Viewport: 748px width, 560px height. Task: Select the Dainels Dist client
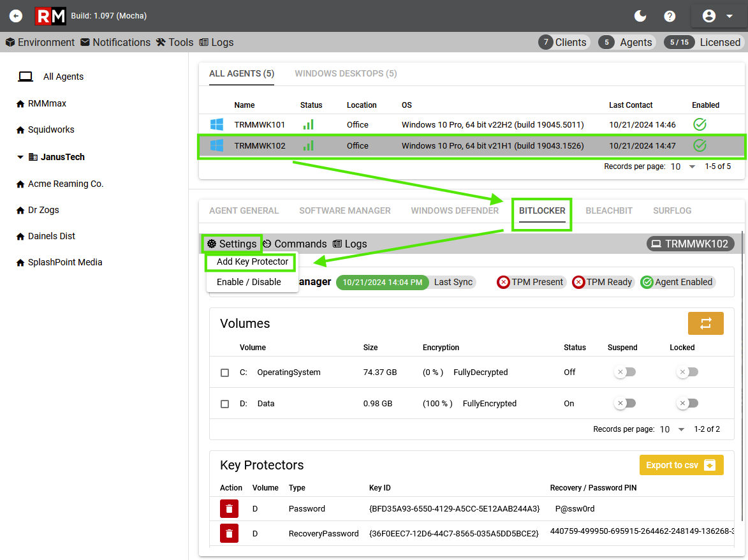46,236
